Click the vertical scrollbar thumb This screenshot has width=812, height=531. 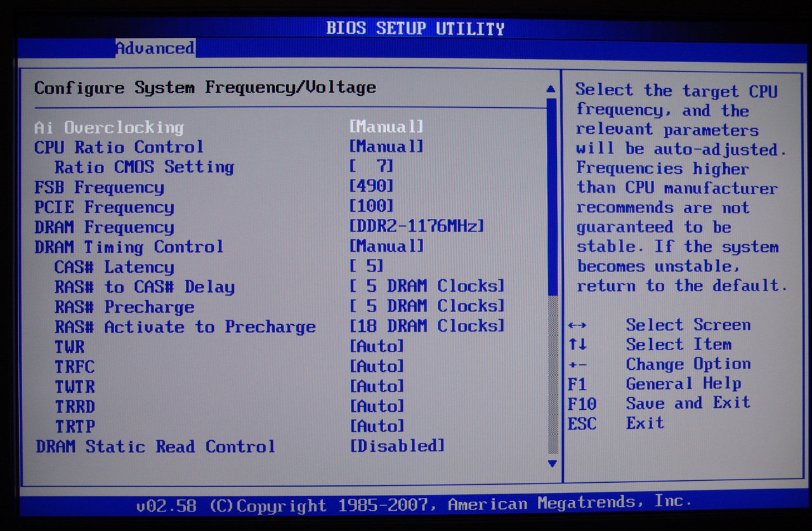tap(551, 197)
